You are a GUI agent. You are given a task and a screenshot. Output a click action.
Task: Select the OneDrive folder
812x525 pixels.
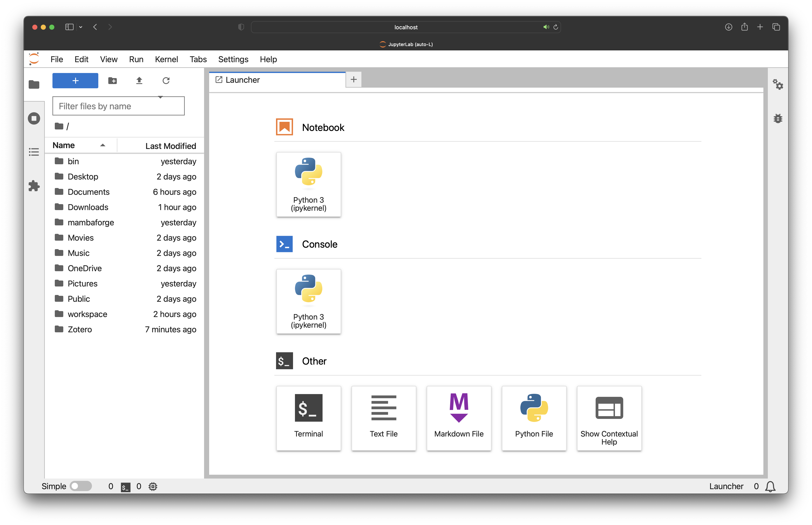pyautogui.click(x=125, y=268)
